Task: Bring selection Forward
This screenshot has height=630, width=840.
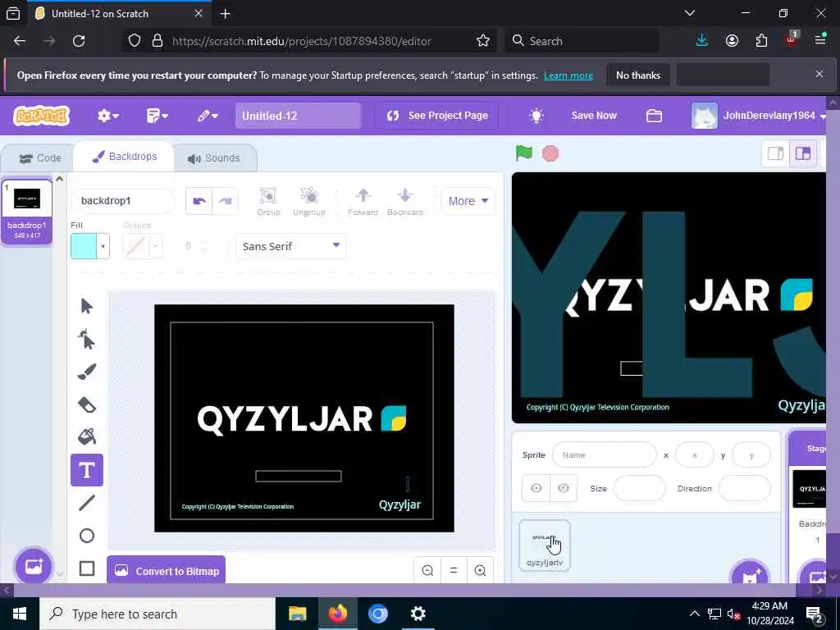Action: coord(363,202)
